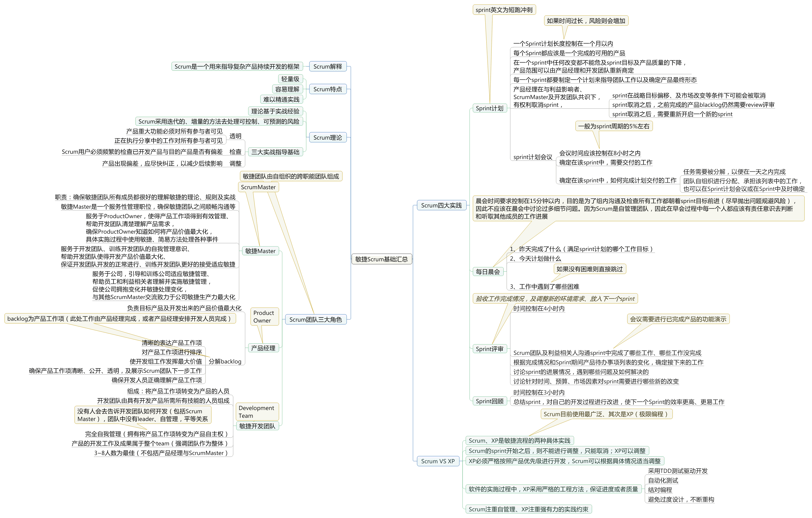Click text 职责：确保敏捷团队所有成员
Screen dimensions: 812x518
(145, 197)
